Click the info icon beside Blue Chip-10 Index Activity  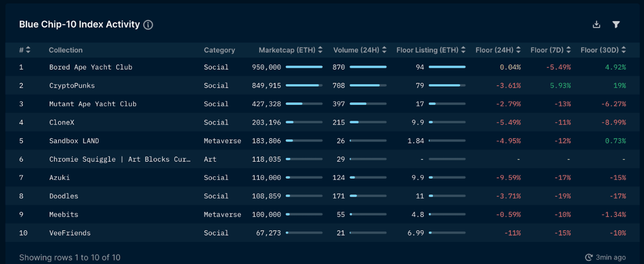[148, 25]
